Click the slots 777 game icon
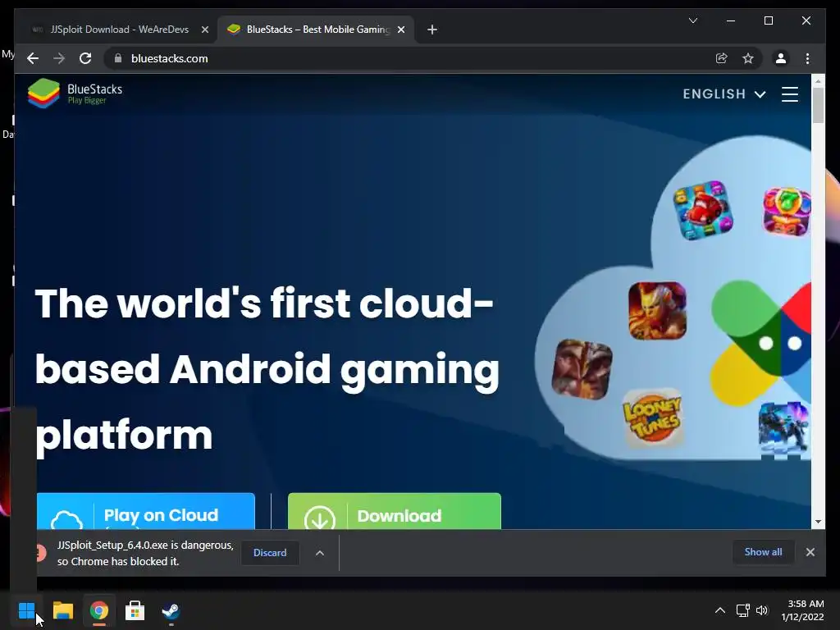 tap(787, 211)
